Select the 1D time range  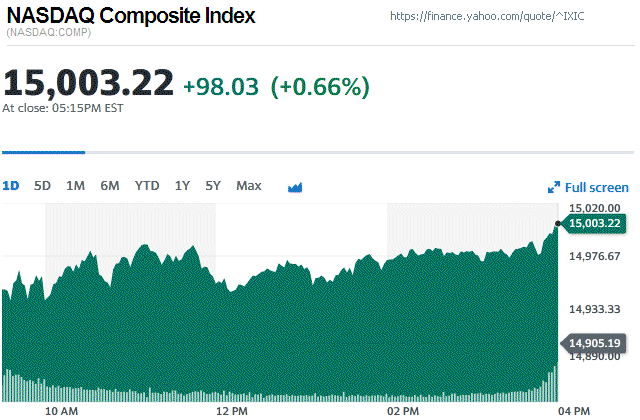(11, 185)
